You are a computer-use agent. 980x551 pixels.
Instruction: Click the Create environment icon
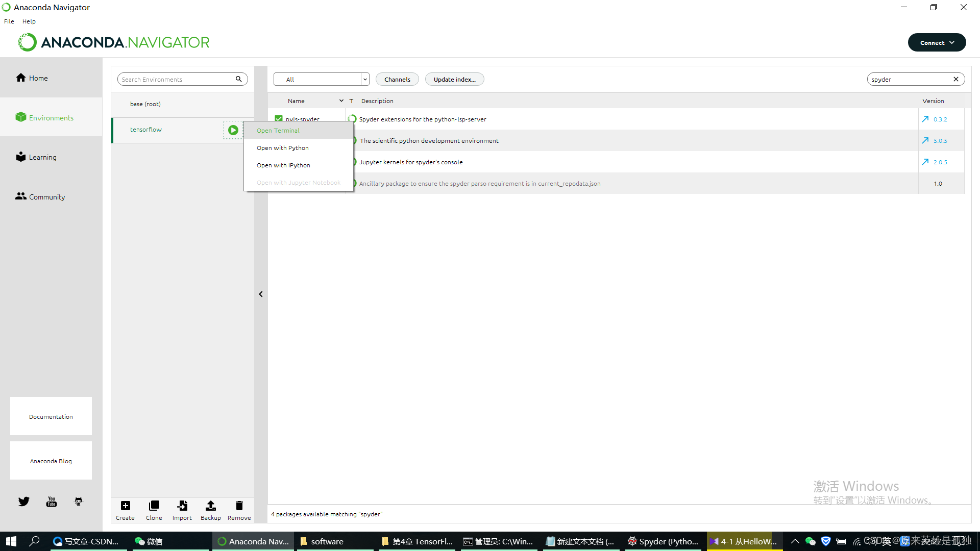click(125, 506)
